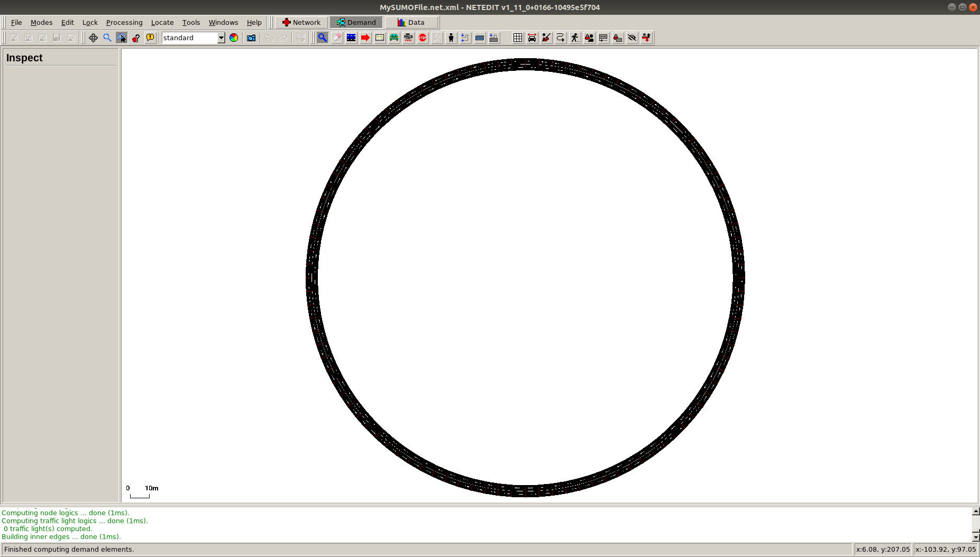
Task: Open the standard color scheme dropdown
Action: (221, 38)
